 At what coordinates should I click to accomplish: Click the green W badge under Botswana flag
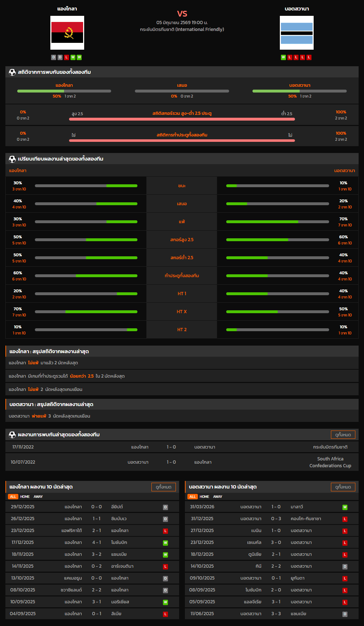click(x=283, y=57)
